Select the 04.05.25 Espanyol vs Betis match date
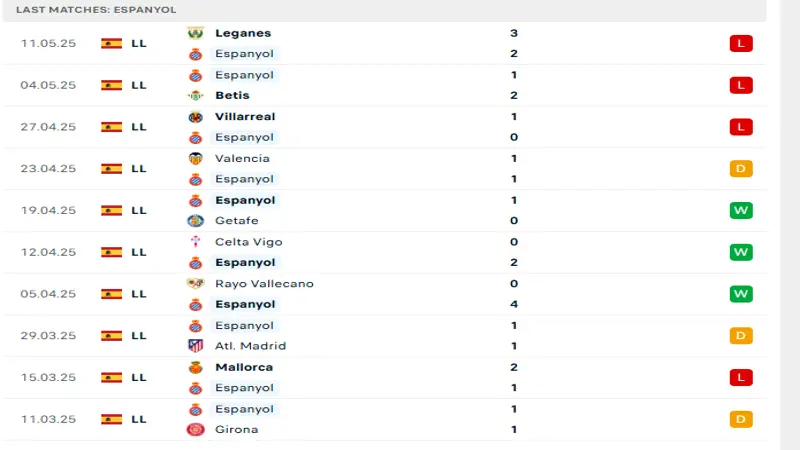Screen dimensions: 800x450 pyautogui.click(x=48, y=86)
